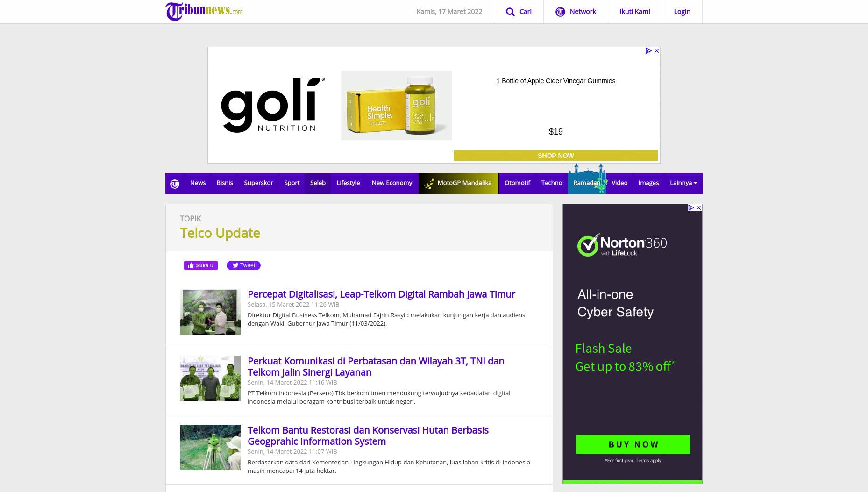
Task: Open the Techno section
Action: pos(551,183)
